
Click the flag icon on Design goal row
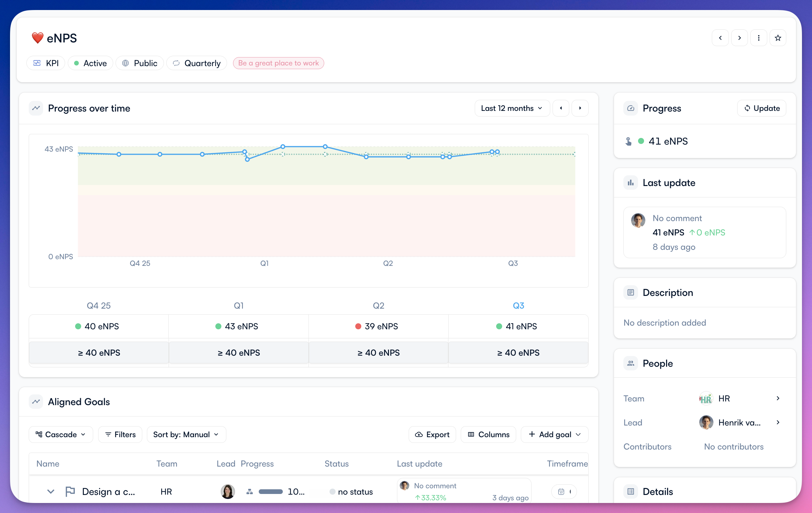point(70,491)
